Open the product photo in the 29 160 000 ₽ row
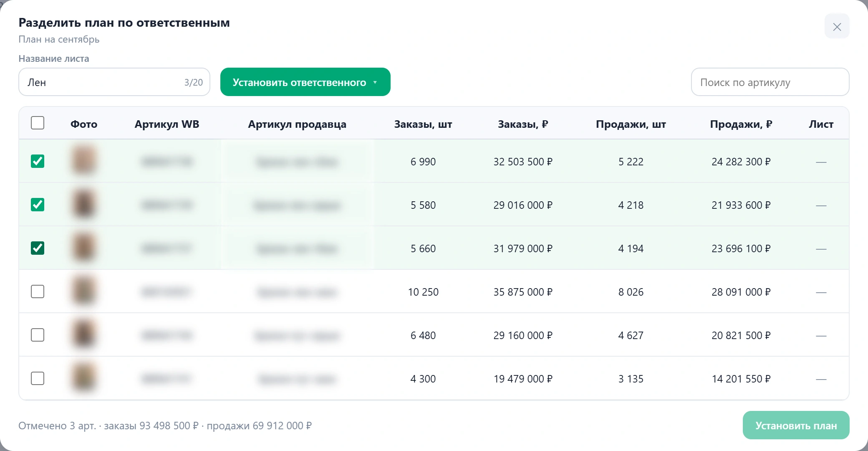The image size is (868, 451). [84, 334]
